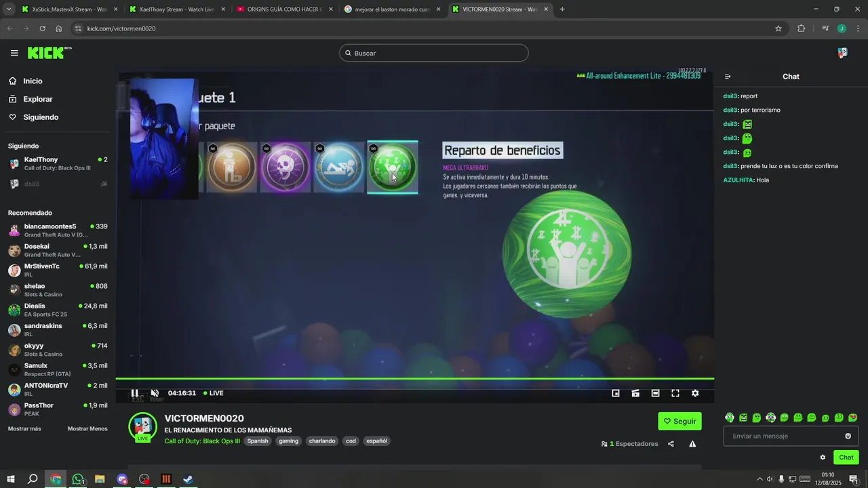The height and width of the screenshot is (488, 868).
Task: Open the Kick hamburger menu
Action: 14,53
